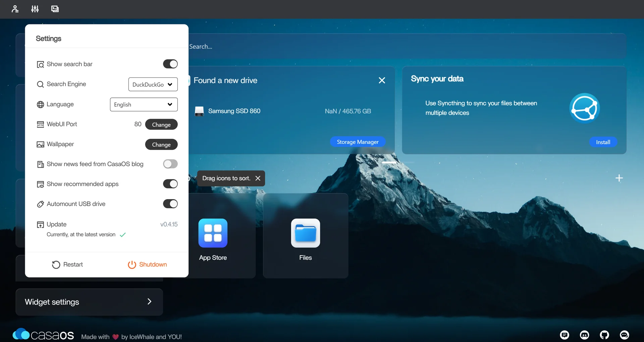
Task: Click Currently, at the latest version text
Action: pyautogui.click(x=81, y=234)
